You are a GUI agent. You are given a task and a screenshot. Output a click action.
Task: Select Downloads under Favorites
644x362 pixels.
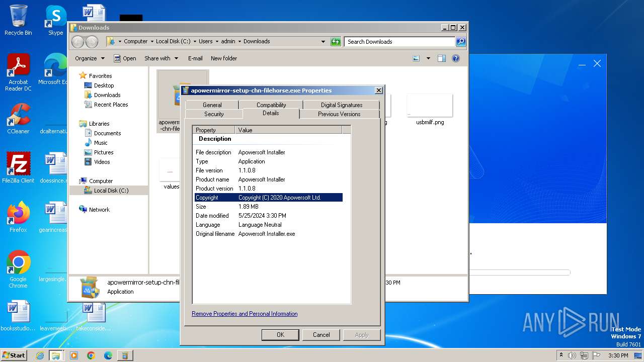(x=107, y=95)
